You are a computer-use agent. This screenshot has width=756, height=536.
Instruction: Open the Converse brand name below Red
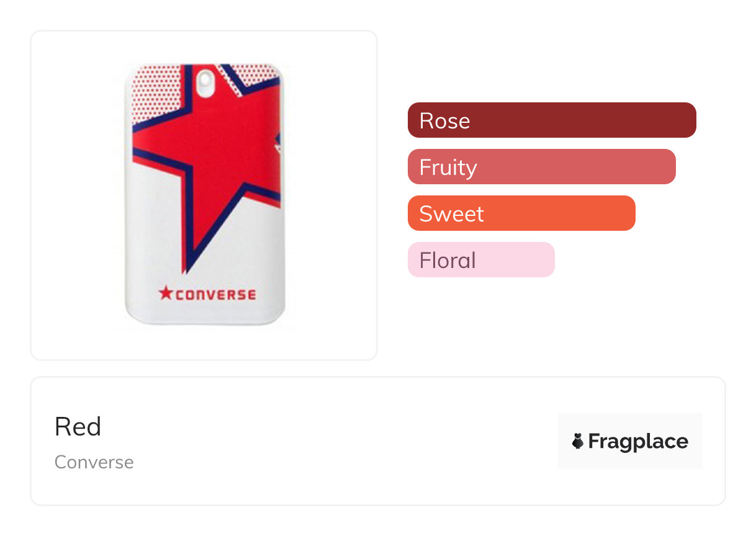click(x=94, y=462)
